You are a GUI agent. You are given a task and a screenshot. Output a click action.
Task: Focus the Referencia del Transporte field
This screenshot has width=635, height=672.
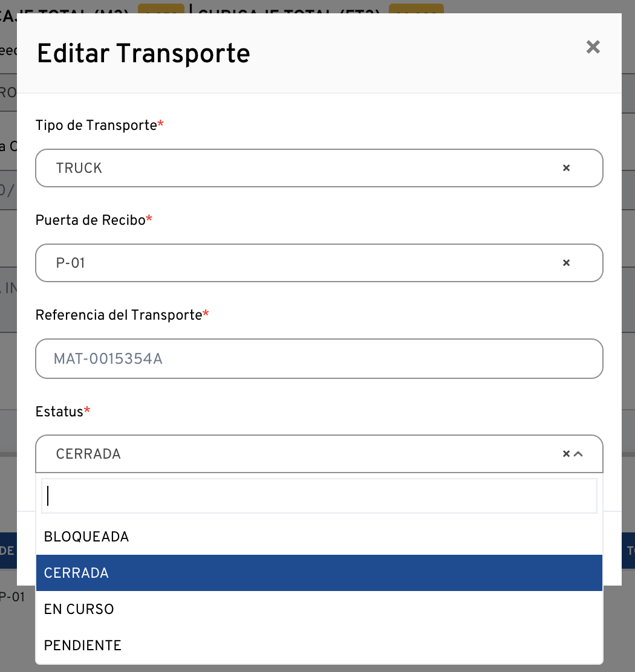click(319, 359)
